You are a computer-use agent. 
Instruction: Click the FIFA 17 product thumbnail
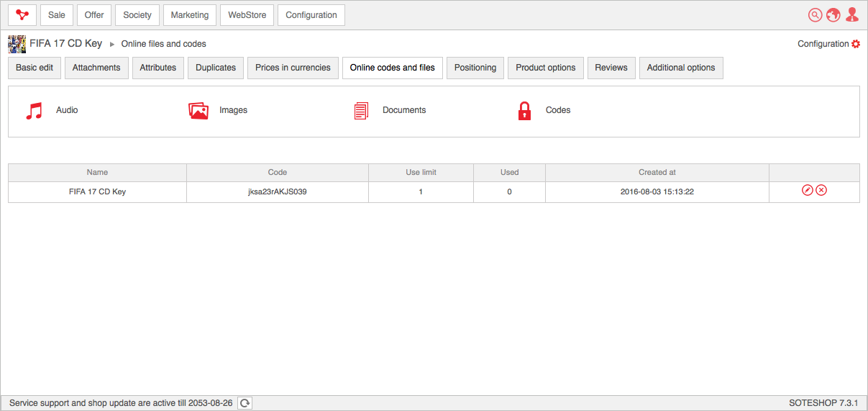[x=17, y=44]
